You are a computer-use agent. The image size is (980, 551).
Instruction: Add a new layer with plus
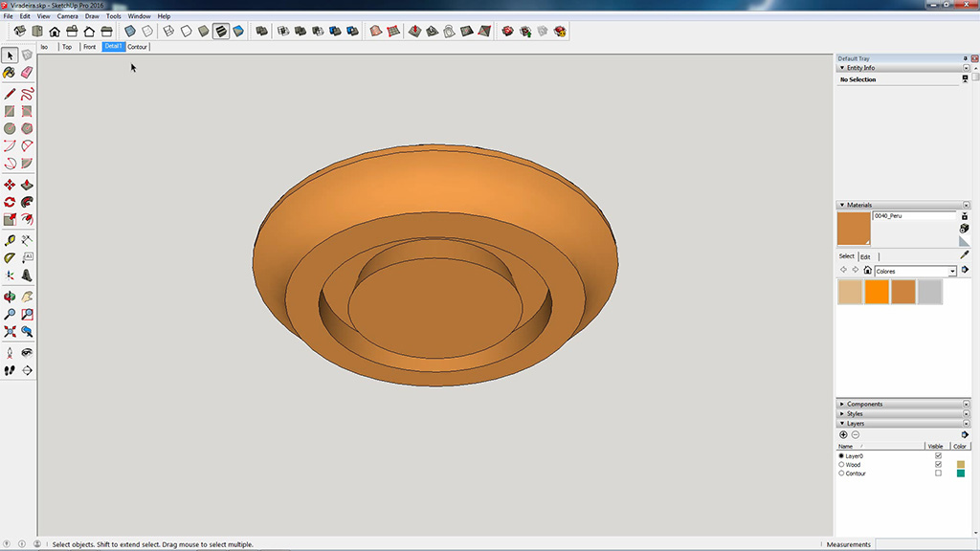coord(843,435)
